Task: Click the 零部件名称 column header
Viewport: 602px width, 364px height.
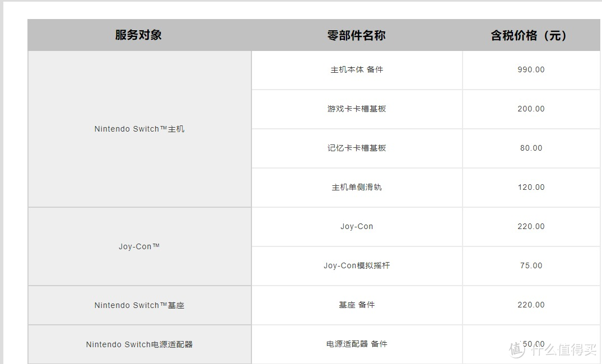Action: (357, 35)
